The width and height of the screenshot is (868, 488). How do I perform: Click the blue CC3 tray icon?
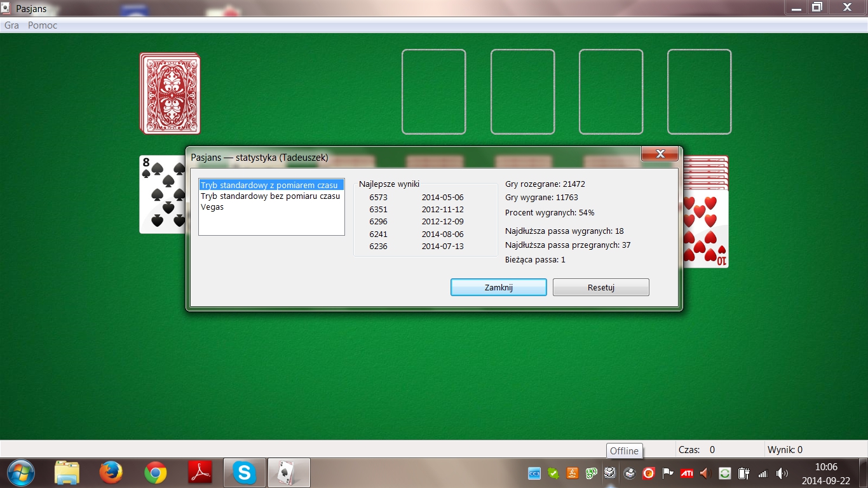[x=534, y=473]
